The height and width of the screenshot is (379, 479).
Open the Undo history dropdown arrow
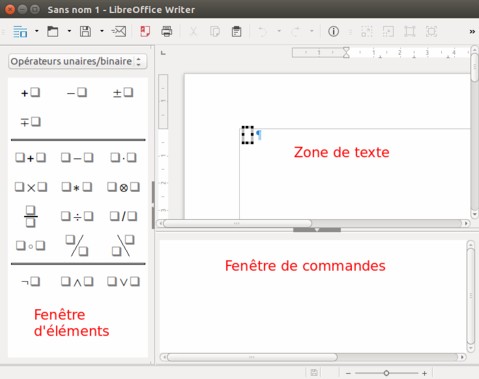[x=279, y=31]
